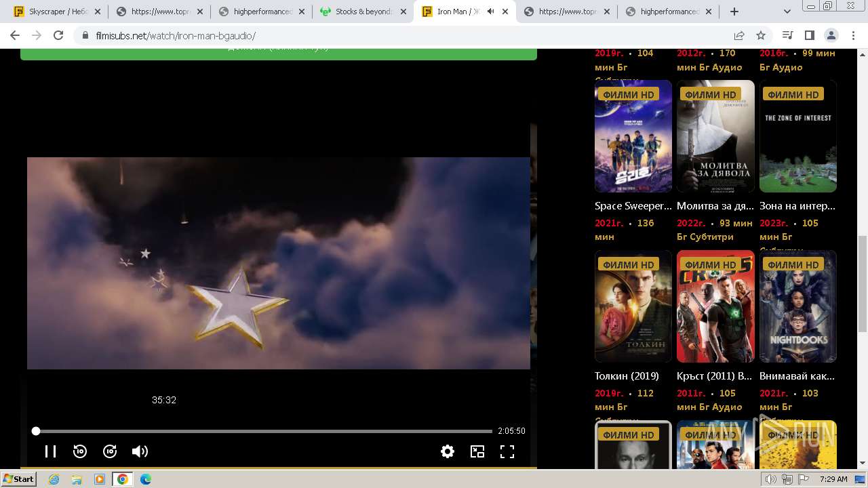Click ФИЛМИ HD badge on Space Sweepers
This screenshot has height=488, width=868.
pyautogui.click(x=629, y=95)
